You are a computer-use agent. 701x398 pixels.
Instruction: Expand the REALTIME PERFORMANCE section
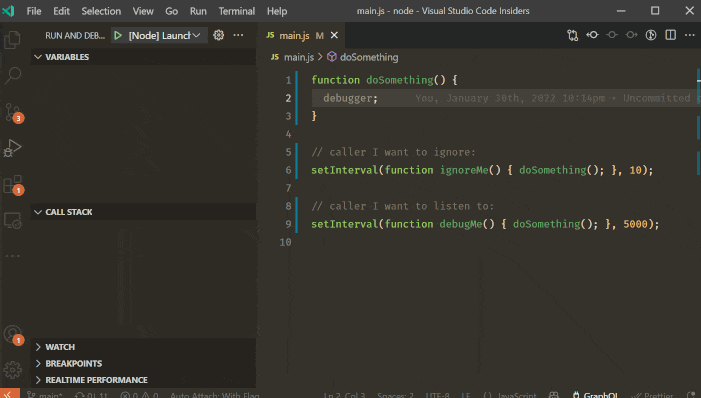(x=143, y=380)
